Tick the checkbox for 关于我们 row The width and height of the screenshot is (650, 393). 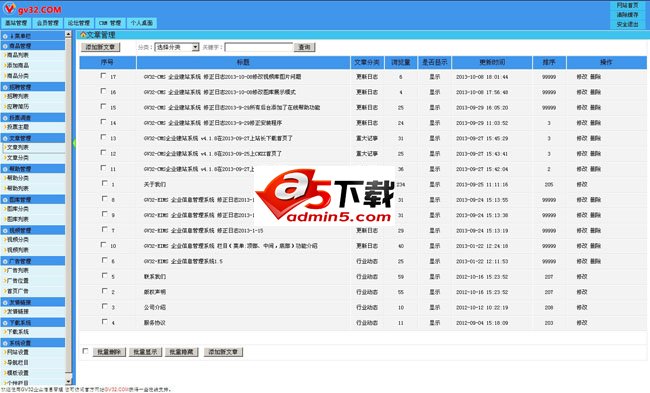[x=104, y=183]
